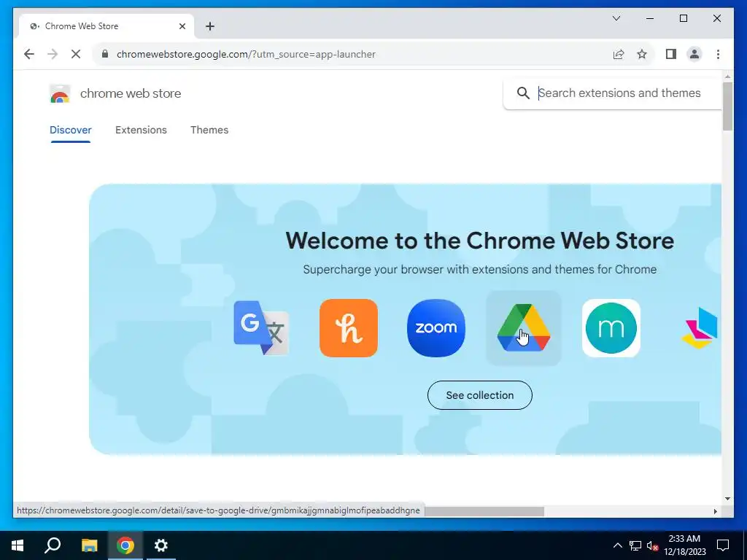Screen dimensions: 747x560
Task: Click the vertical scrollbar thumb
Action: [727, 106]
